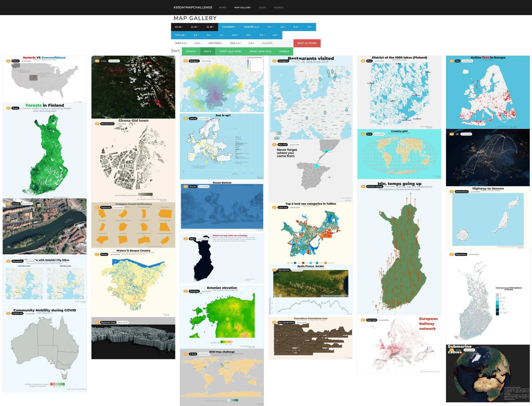Click the assesslife handle on Estonian elevation
Image resolution: width=532 pixels, height=406 pixels.
(x=206, y=291)
